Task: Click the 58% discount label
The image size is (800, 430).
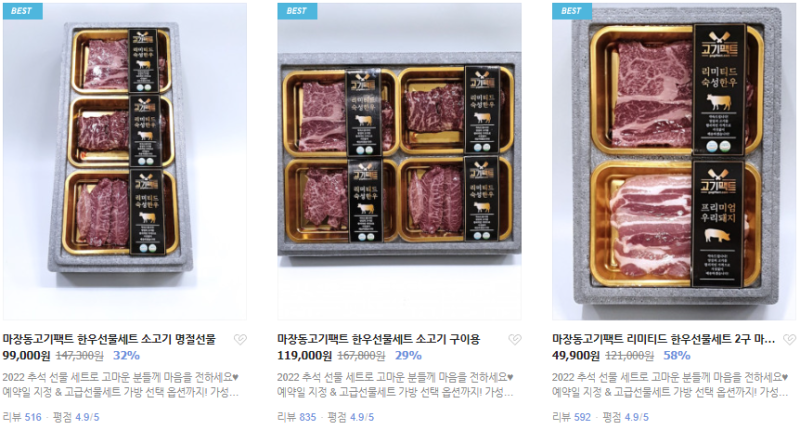Action: [677, 356]
